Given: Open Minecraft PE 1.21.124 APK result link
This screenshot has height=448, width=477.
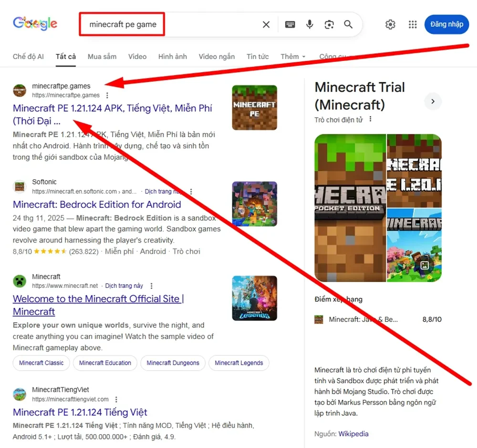Looking at the screenshot, I should pyautogui.click(x=112, y=114).
